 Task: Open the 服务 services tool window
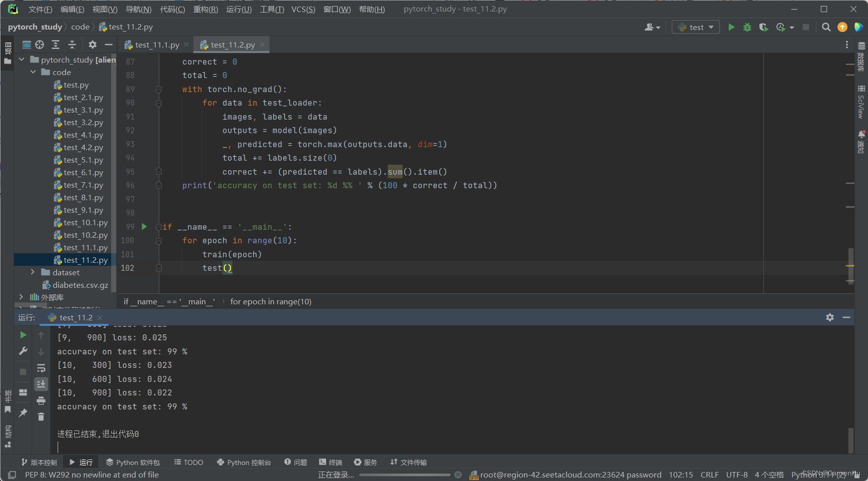[x=365, y=462]
